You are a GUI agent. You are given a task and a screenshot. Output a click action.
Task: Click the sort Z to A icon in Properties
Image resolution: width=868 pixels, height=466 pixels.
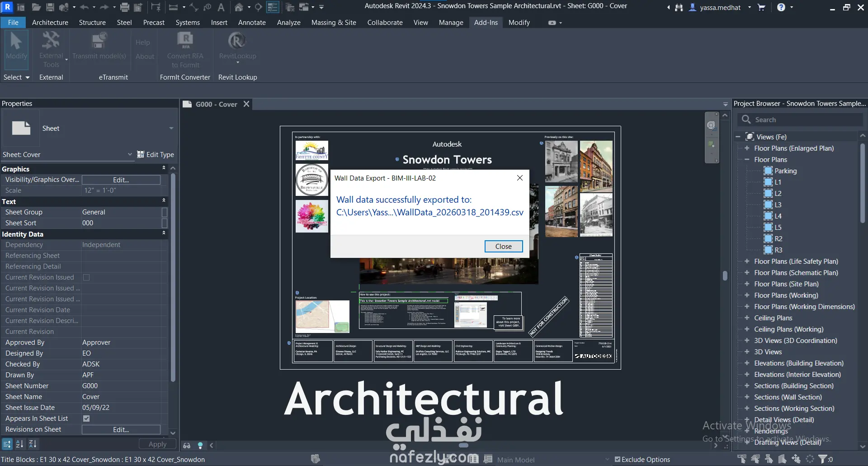pos(33,444)
